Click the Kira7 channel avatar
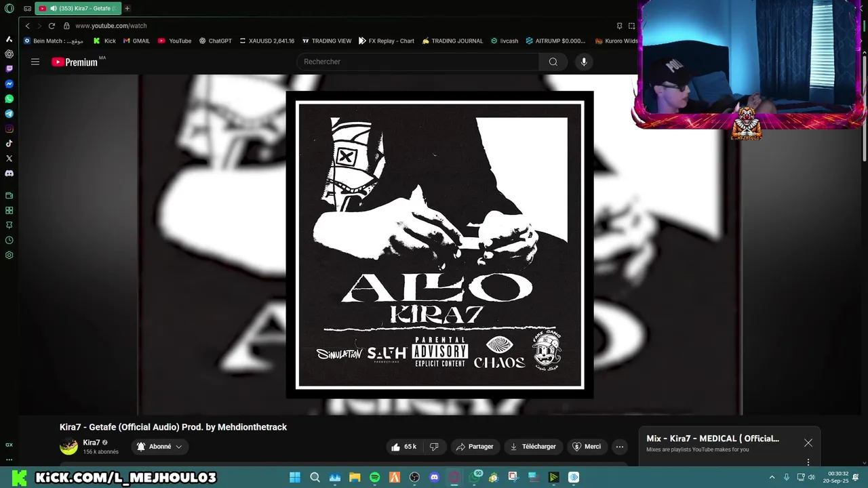This screenshot has height=488, width=868. [x=68, y=447]
